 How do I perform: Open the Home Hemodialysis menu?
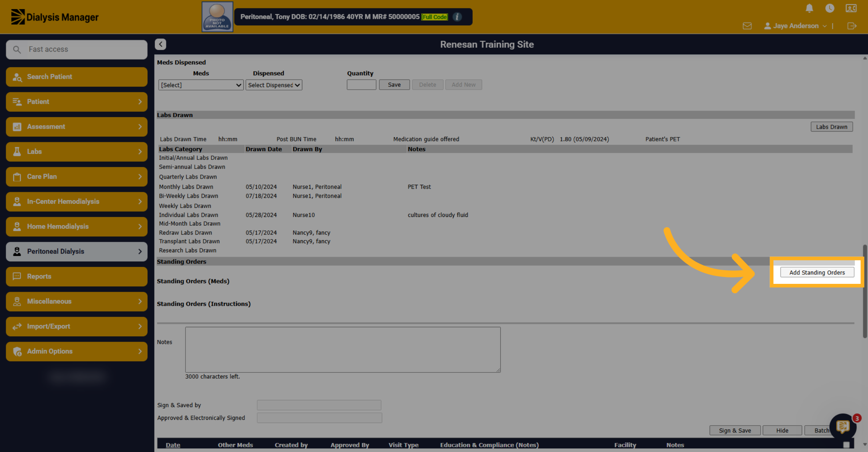(77, 226)
